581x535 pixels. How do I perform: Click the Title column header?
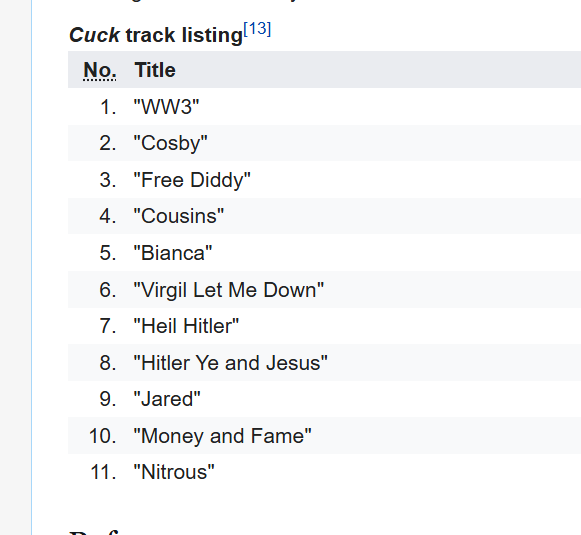click(155, 70)
